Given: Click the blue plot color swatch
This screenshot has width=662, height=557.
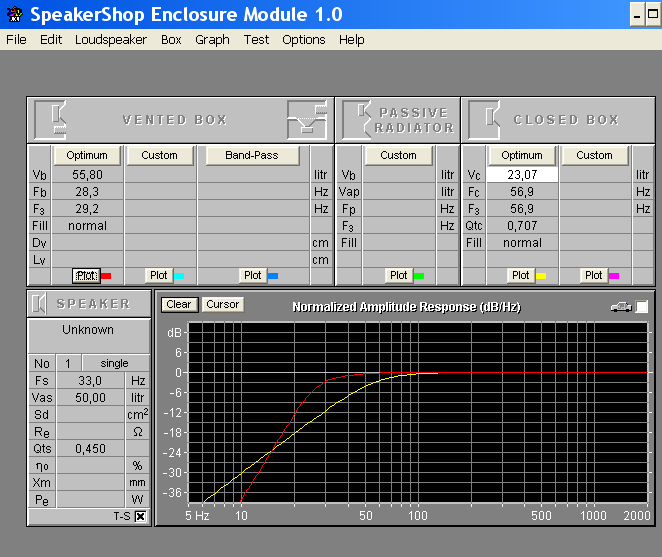Looking at the screenshot, I should [273, 276].
